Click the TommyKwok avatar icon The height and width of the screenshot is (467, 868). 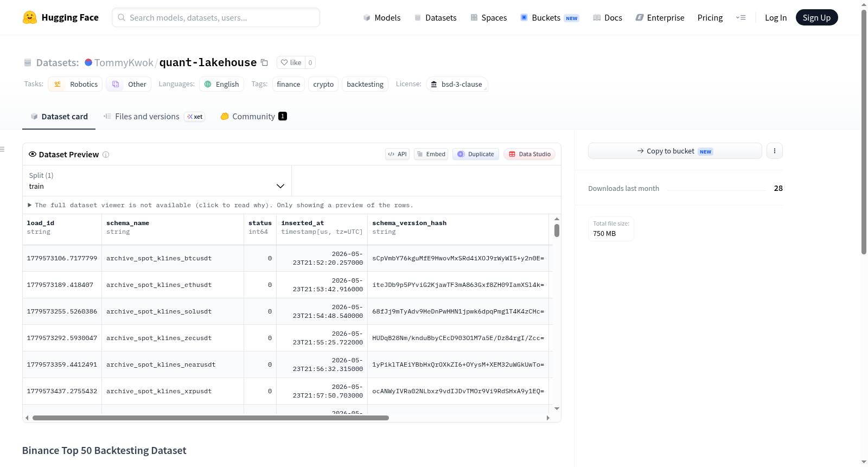(x=88, y=62)
